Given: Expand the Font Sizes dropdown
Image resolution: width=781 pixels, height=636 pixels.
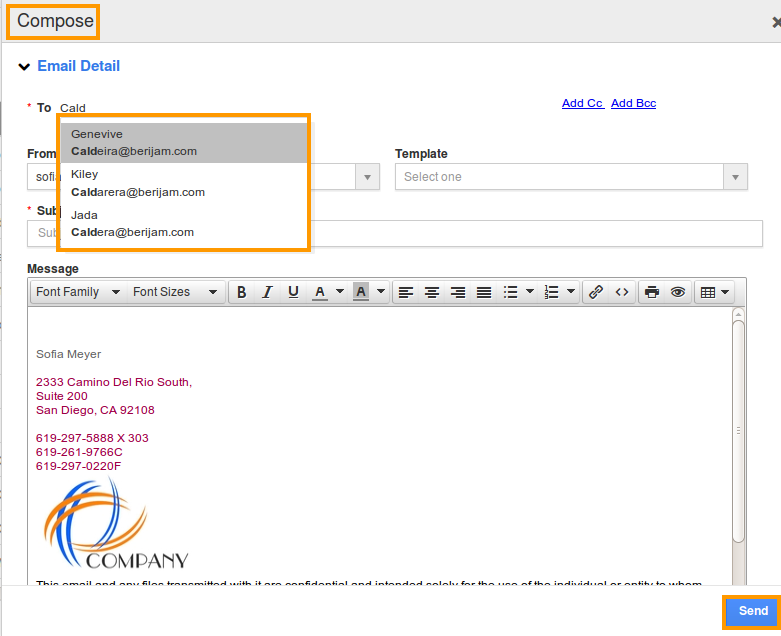Looking at the screenshot, I should tap(175, 292).
